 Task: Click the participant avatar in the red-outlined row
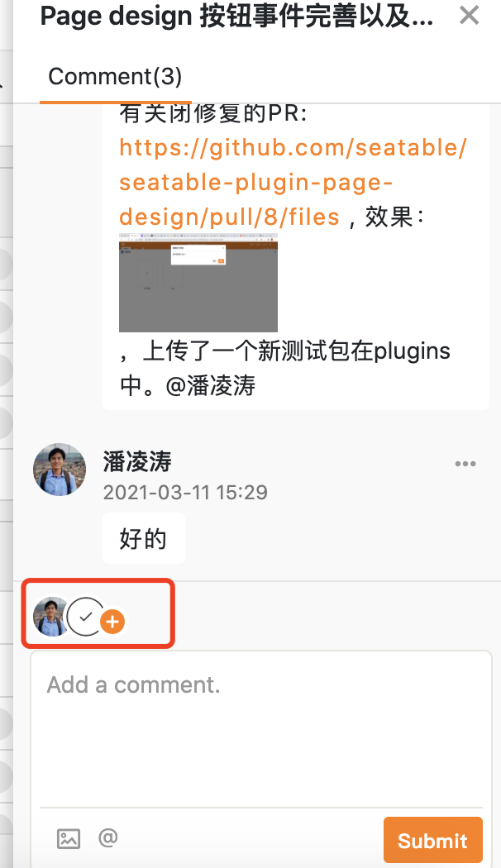tap(50, 616)
